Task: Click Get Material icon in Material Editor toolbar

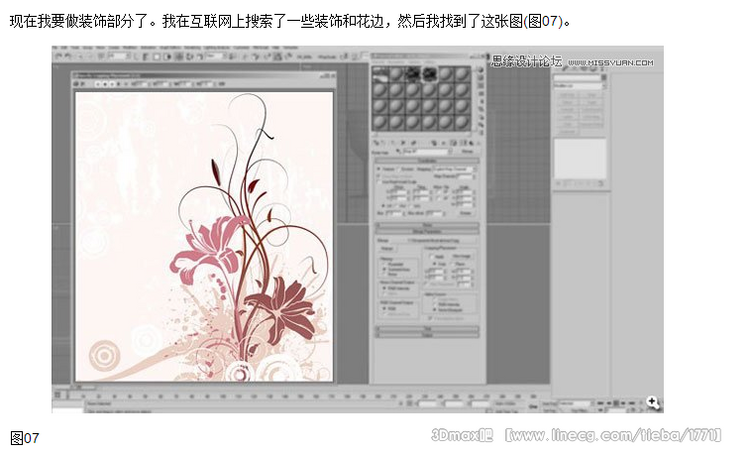Action: pos(375,143)
